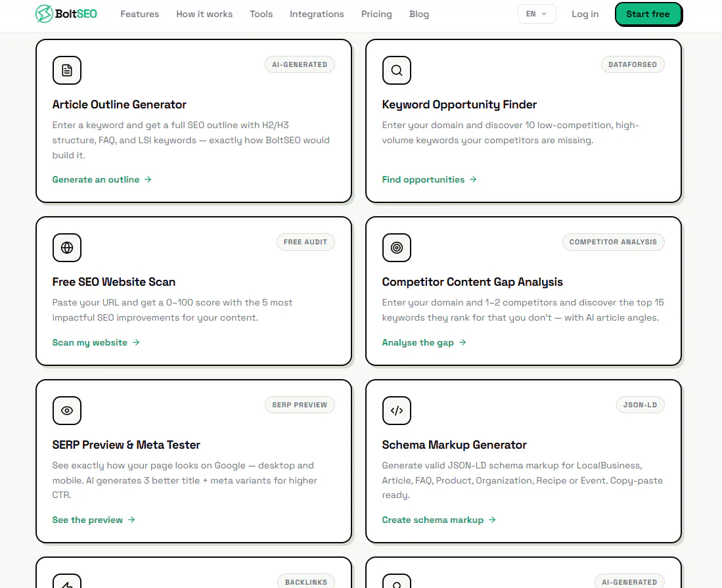722x588 pixels.
Task: Click the SERP Preview & Meta Tester heading
Action: pos(126,445)
